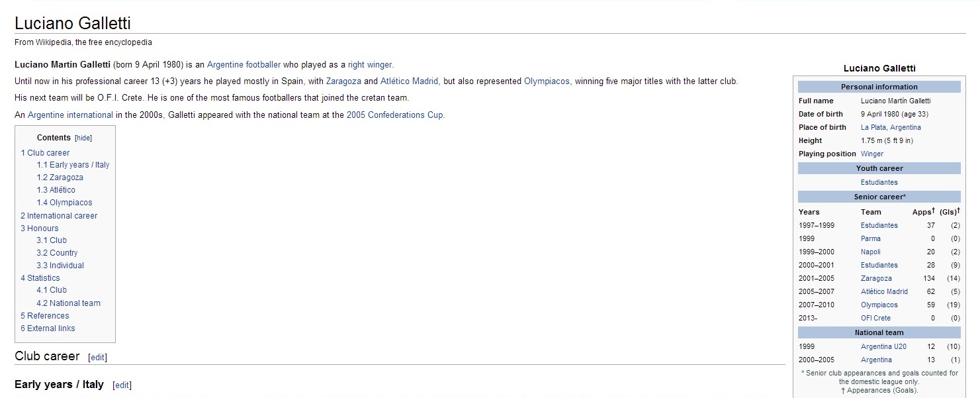
Task: Select '3.2 Country' contents entry
Action: pos(57,253)
